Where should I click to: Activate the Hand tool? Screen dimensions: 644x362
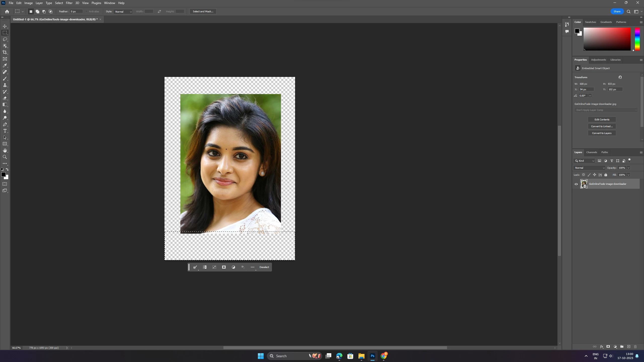pyautogui.click(x=5, y=150)
